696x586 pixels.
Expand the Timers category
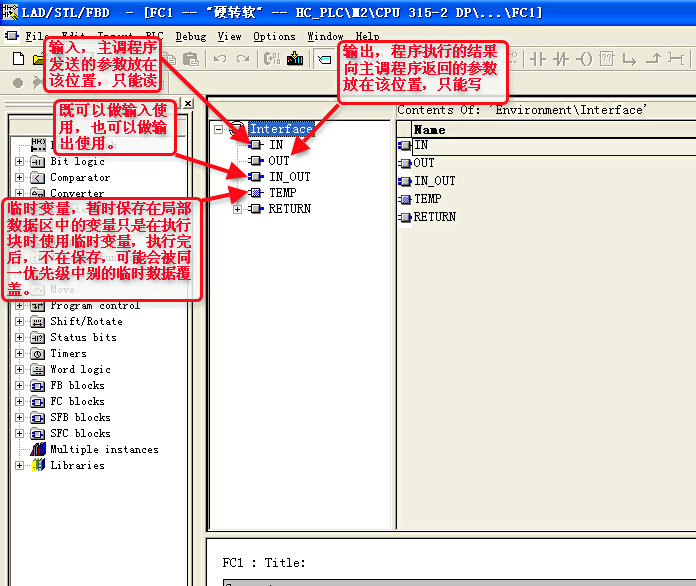pos(19,353)
